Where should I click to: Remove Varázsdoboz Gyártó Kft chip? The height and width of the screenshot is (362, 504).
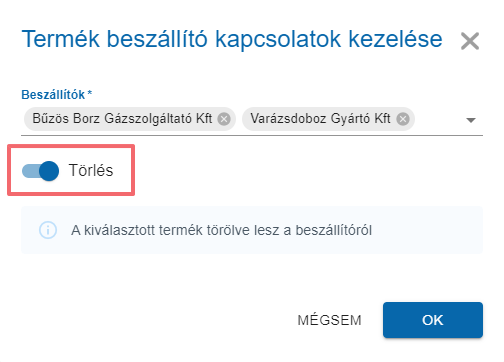403,119
